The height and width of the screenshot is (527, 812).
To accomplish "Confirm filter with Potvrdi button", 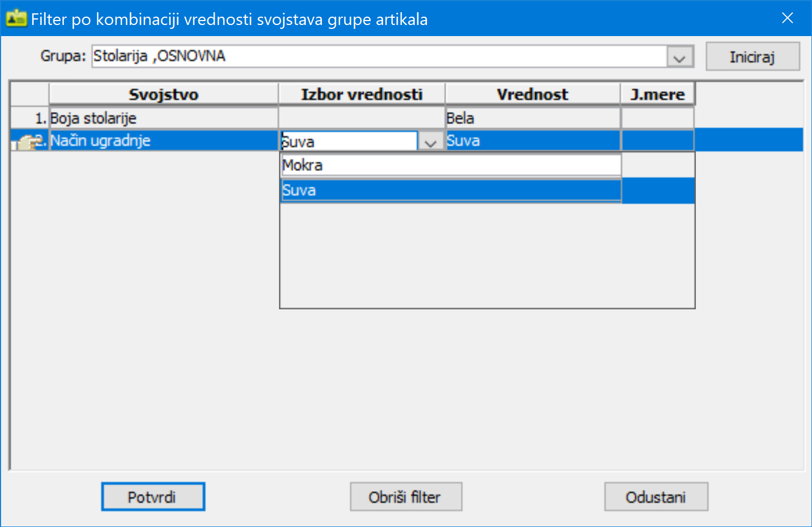I will coord(153,496).
